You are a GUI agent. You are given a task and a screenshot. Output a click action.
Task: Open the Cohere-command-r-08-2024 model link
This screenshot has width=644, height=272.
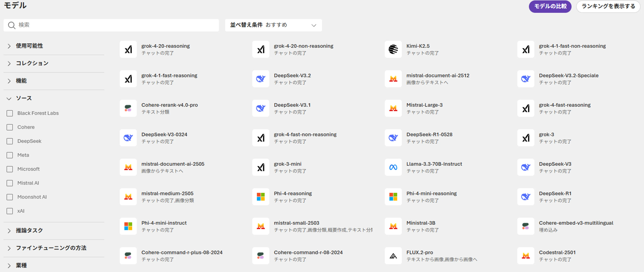pyautogui.click(x=308, y=253)
